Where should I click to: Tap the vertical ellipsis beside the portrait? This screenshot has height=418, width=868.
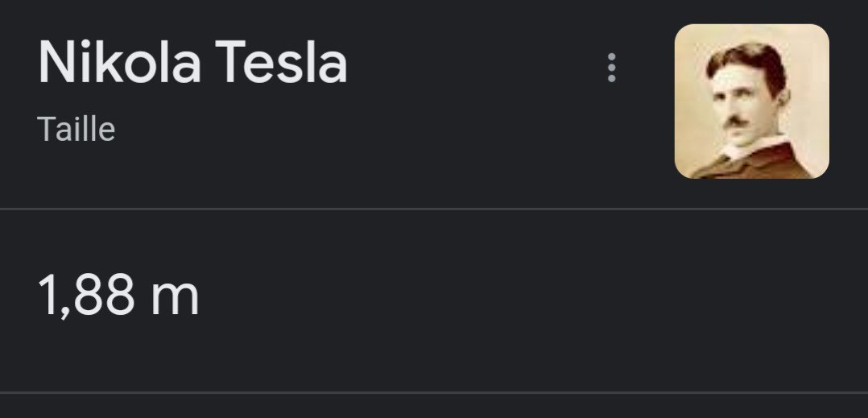(612, 68)
